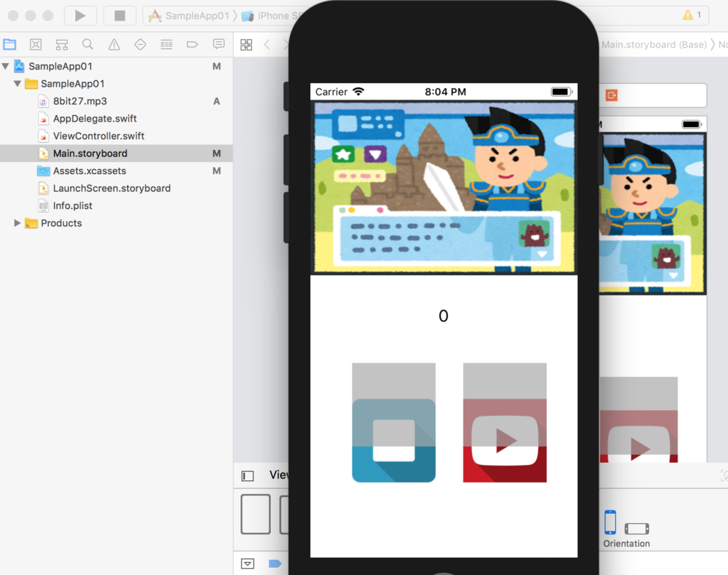Open ViewController.swift
Viewport: 728px width, 575px height.
pos(98,136)
